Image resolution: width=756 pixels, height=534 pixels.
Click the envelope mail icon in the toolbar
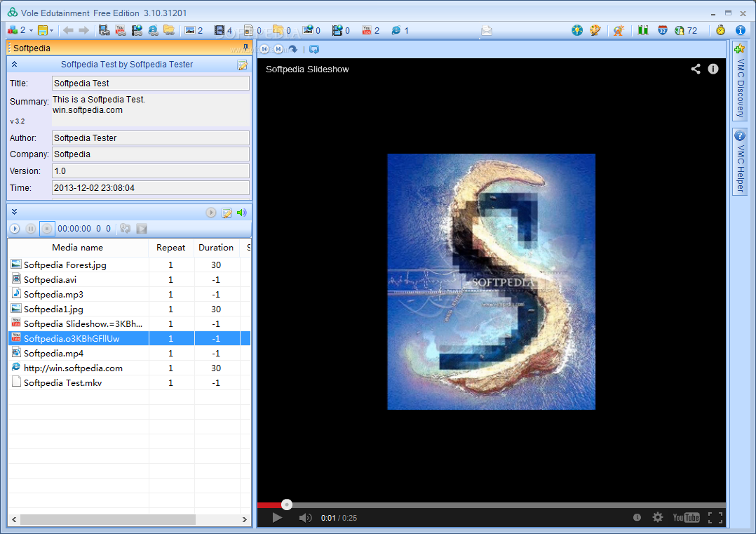(487, 31)
